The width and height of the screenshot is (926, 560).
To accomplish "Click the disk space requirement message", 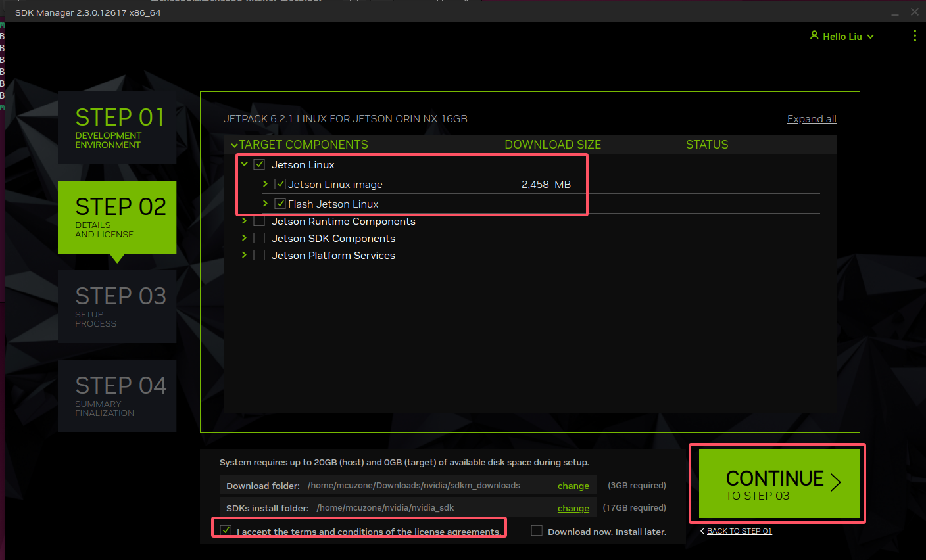I will 404,463.
